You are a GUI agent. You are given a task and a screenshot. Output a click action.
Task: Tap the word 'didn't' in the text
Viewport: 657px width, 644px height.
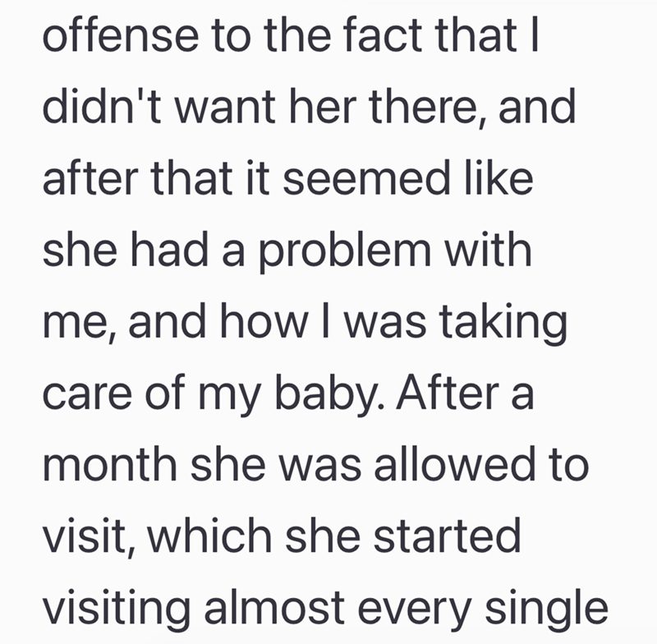point(102,107)
